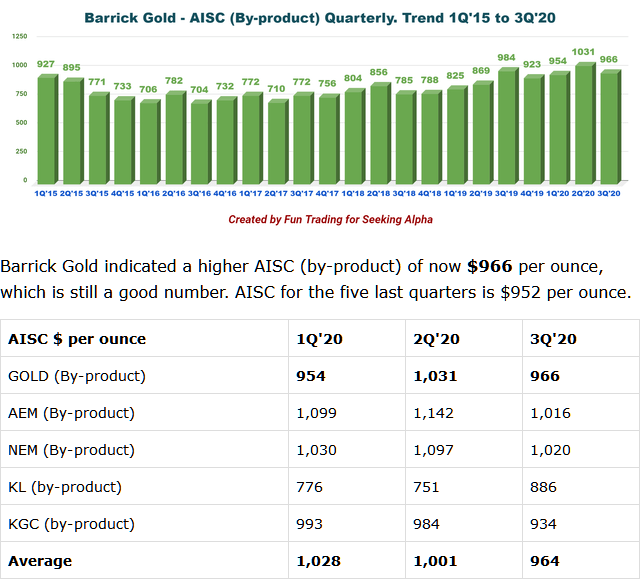Screen dimensions: 640x583
Task: Click the 3Q'20 table column header
Action: [x=553, y=339]
